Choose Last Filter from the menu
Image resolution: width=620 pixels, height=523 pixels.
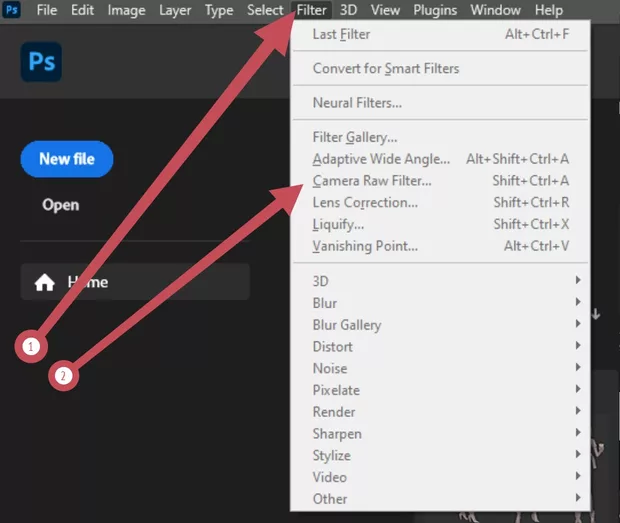tap(440, 34)
